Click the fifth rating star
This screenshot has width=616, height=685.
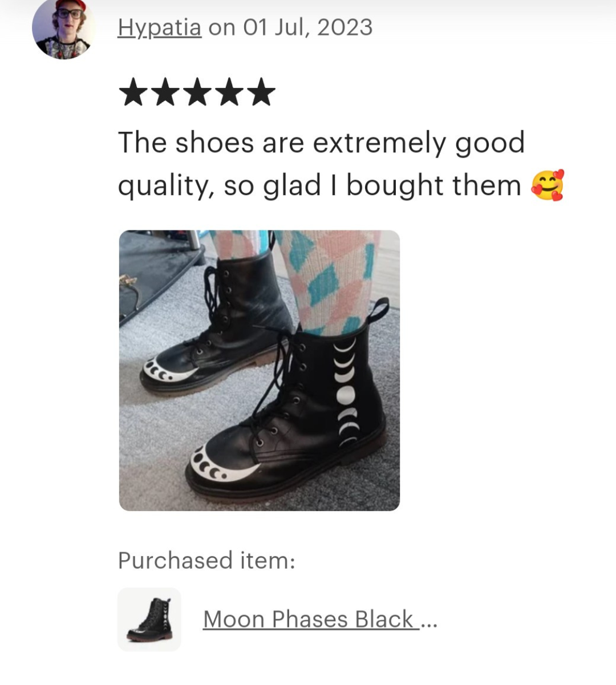pyautogui.click(x=261, y=93)
